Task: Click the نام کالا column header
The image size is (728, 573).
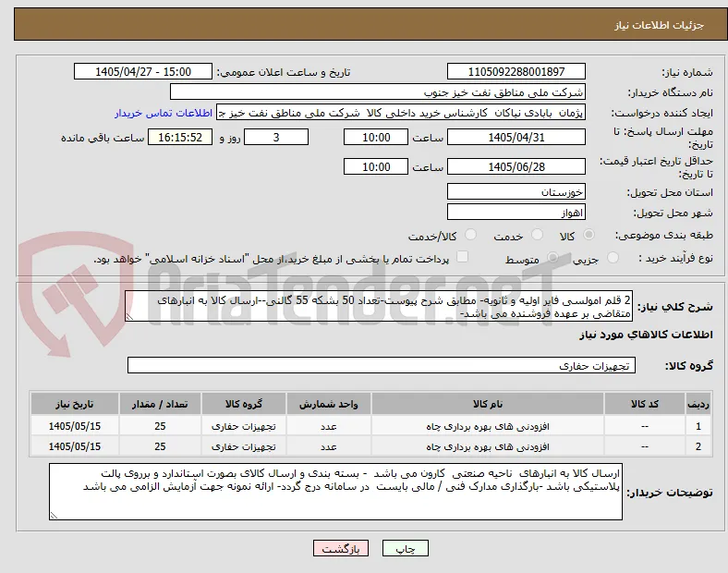Action: click(x=488, y=404)
